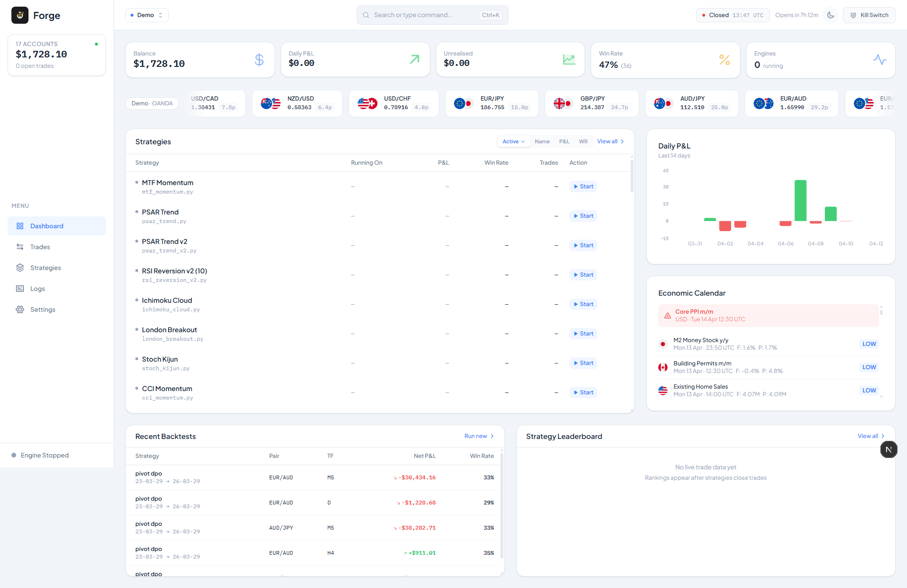Start the MTF Momentum strategy
Viewport: 907px width, 588px height.
(583, 187)
